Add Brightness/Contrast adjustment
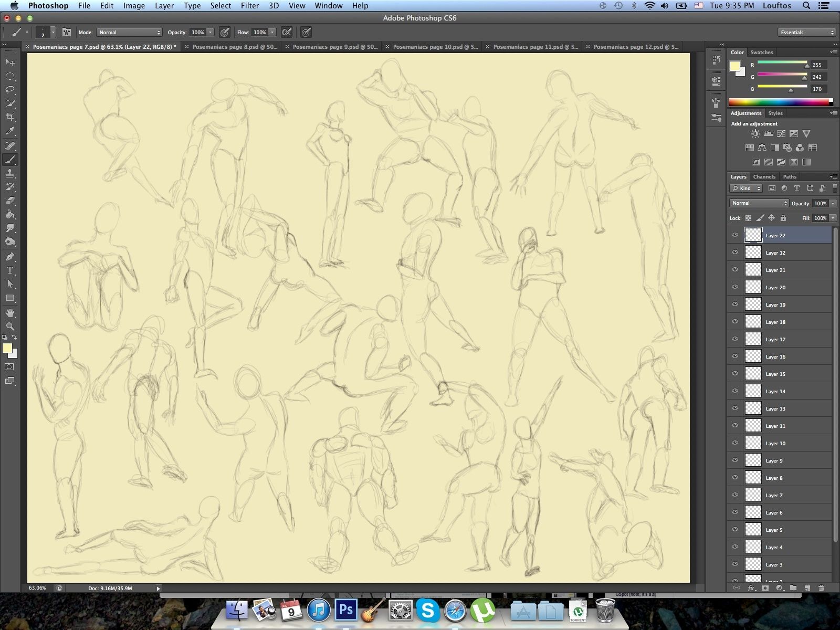 pyautogui.click(x=755, y=134)
